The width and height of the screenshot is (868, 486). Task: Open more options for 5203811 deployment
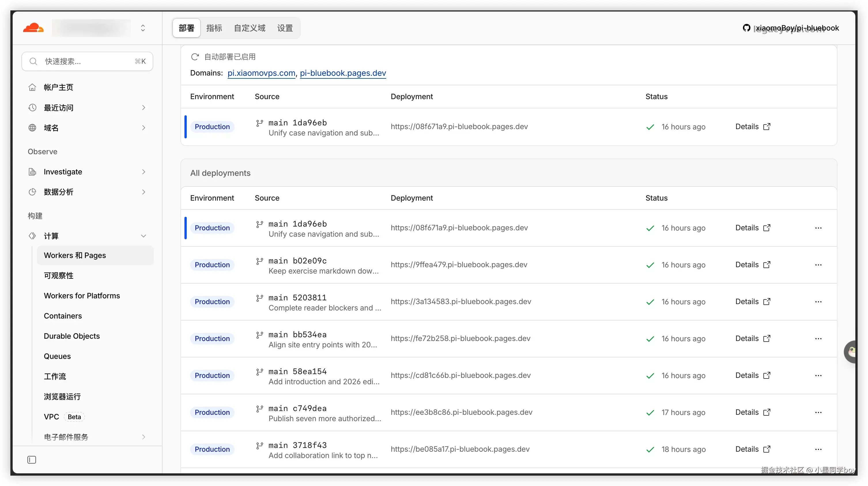[x=818, y=302]
